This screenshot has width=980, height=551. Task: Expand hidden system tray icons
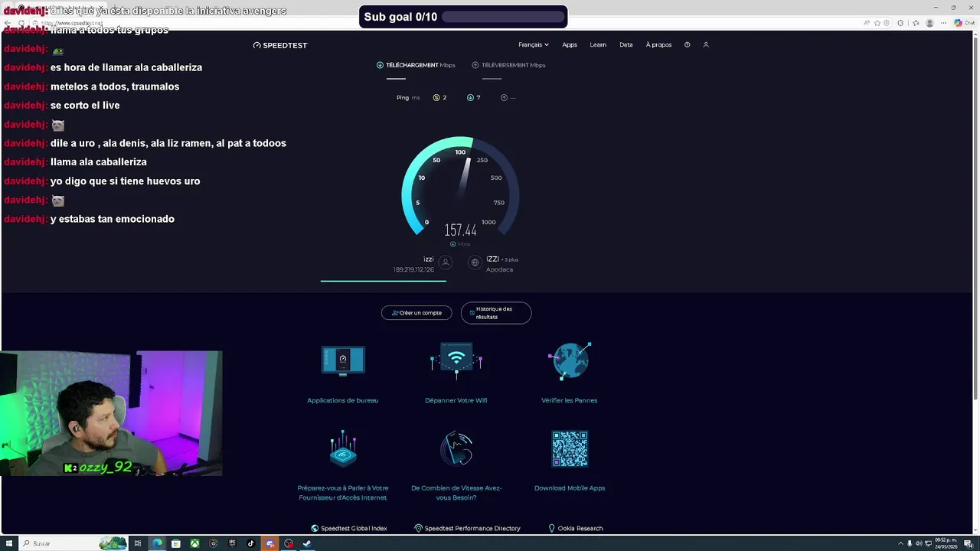[900, 543]
